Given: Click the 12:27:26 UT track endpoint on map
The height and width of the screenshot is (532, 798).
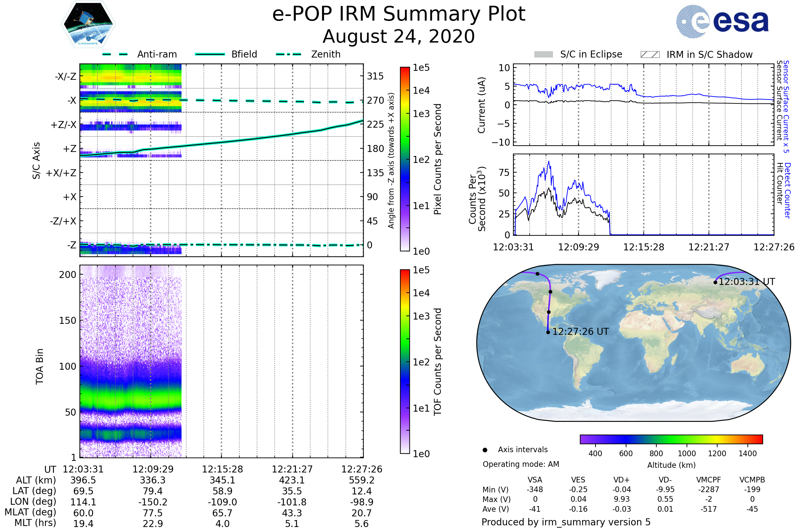Looking at the screenshot, I should 548,332.
